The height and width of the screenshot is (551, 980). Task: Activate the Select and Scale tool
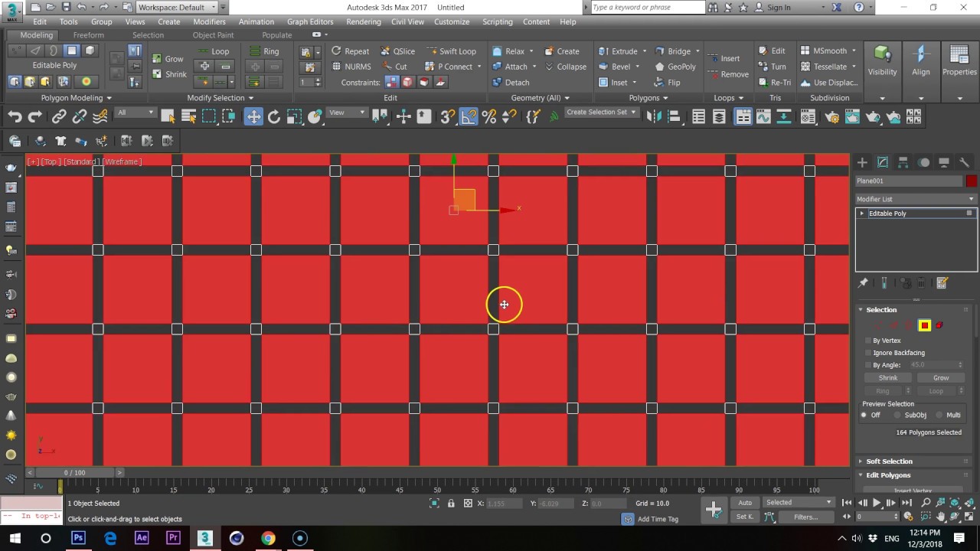point(294,116)
